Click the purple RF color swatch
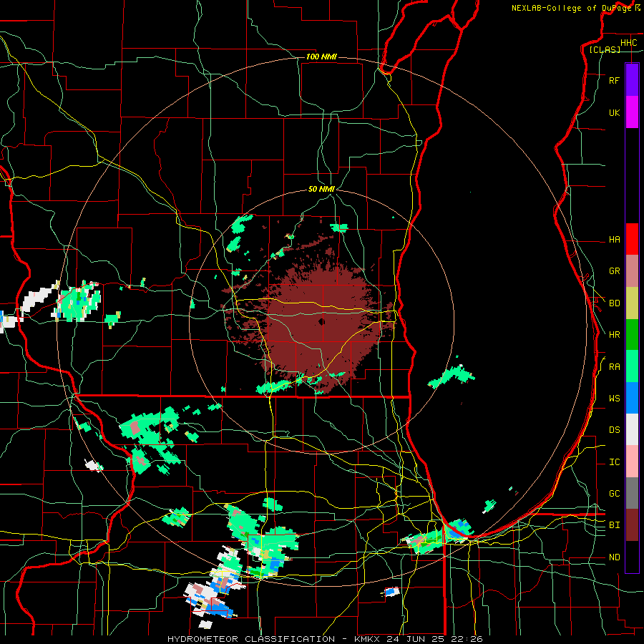 click(x=632, y=80)
